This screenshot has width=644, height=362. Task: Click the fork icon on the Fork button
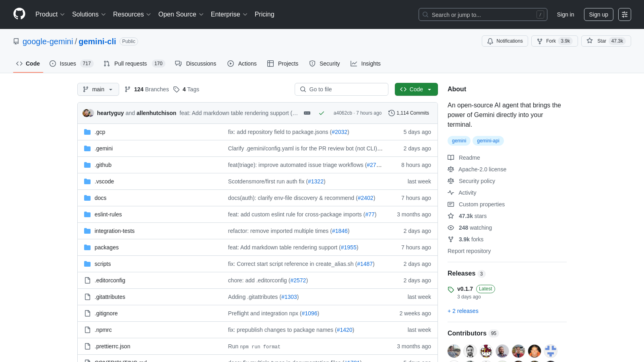point(539,41)
